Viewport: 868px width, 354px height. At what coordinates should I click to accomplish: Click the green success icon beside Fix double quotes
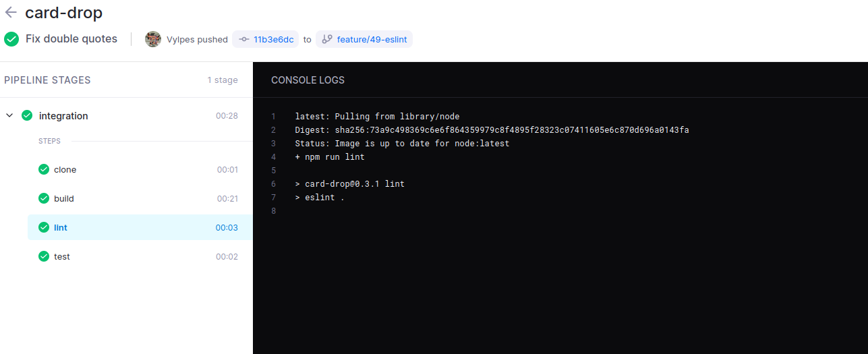click(11, 39)
